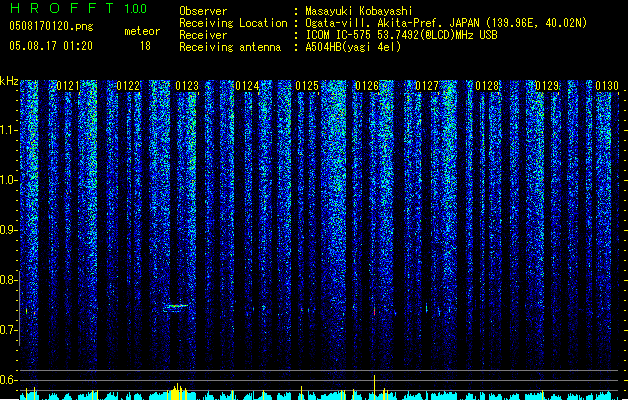The height and width of the screenshot is (400, 629).
Task: Click the 0.9 kHz axis label
Action: pos(8,230)
